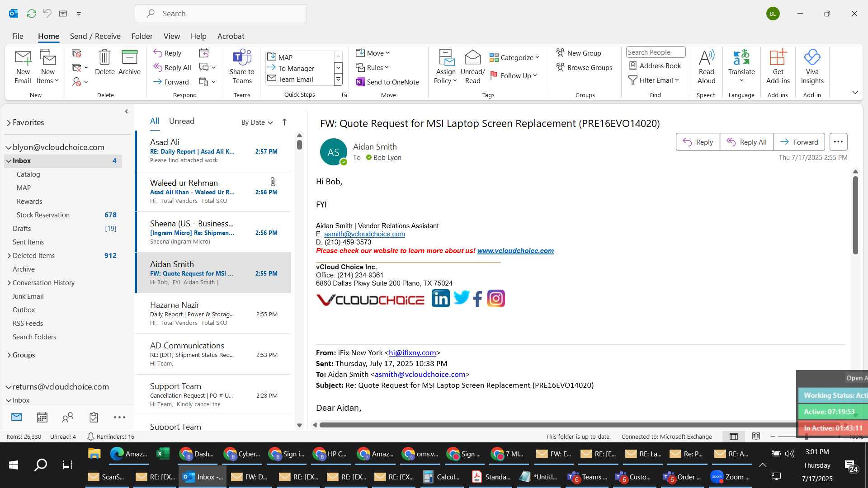The height and width of the screenshot is (488, 868).
Task: Click Send to OneNote icon
Action: 387,82
